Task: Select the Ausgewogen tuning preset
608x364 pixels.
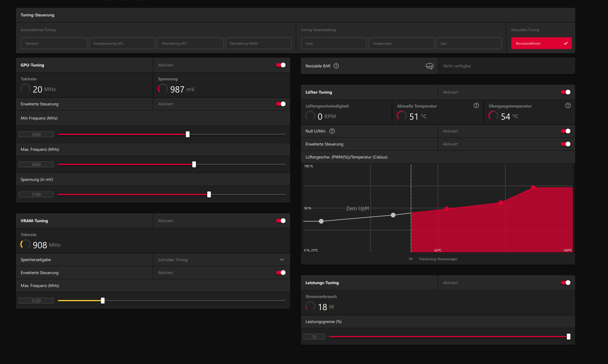Action: point(401,43)
